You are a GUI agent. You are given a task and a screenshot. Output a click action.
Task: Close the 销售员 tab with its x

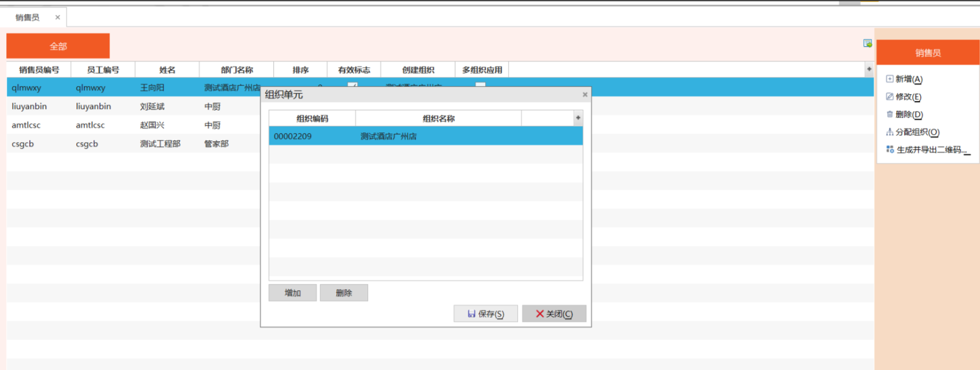[x=57, y=17]
